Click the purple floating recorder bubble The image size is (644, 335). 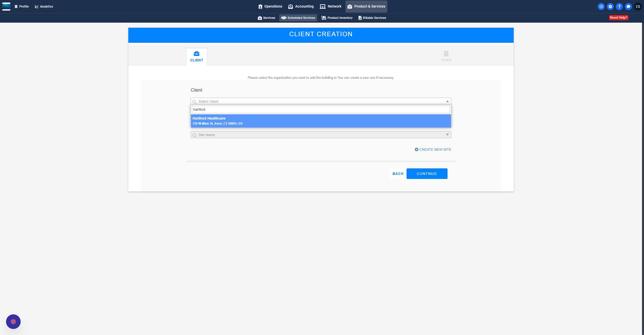pyautogui.click(x=13, y=321)
